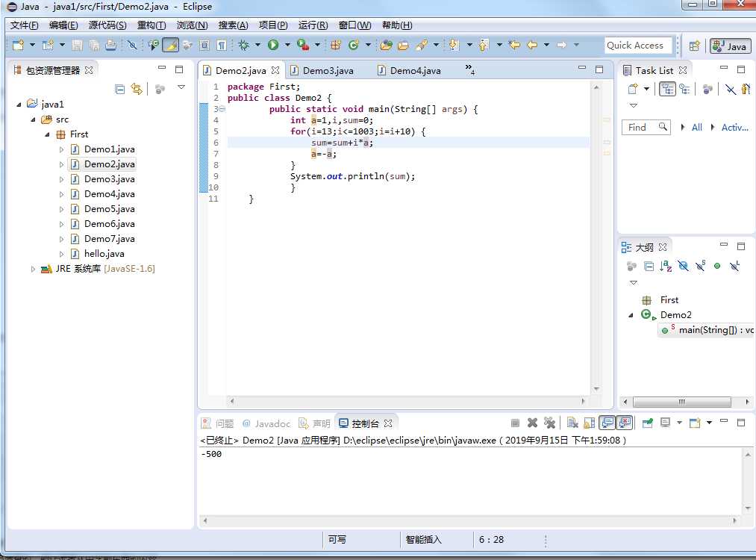Click the Display Selected Console icon
The image size is (756, 560).
(x=666, y=423)
